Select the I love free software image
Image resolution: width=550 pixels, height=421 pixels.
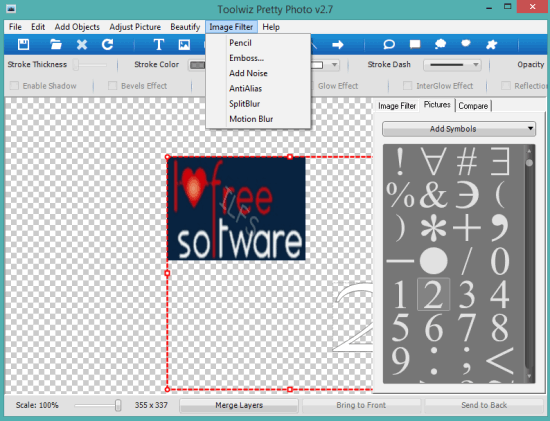click(x=236, y=208)
